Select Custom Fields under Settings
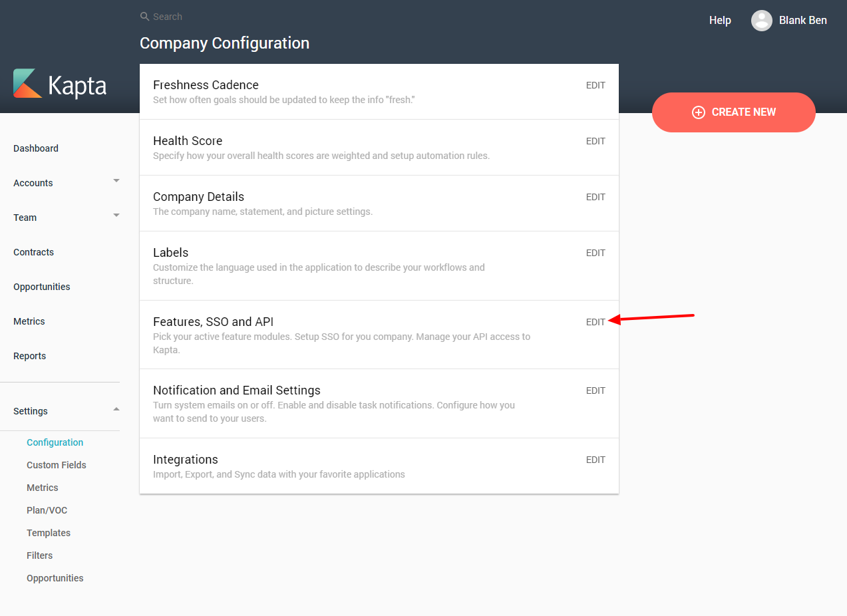847x616 pixels. point(56,464)
